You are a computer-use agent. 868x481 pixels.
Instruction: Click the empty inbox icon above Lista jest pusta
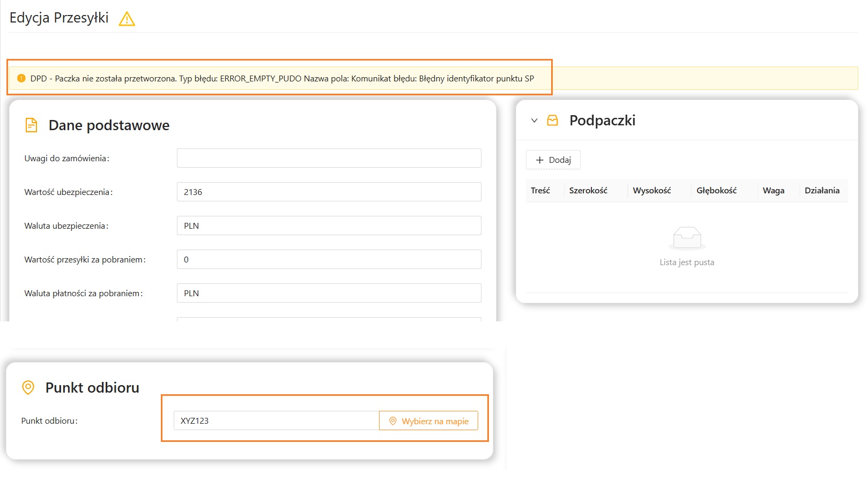pyautogui.click(x=687, y=238)
